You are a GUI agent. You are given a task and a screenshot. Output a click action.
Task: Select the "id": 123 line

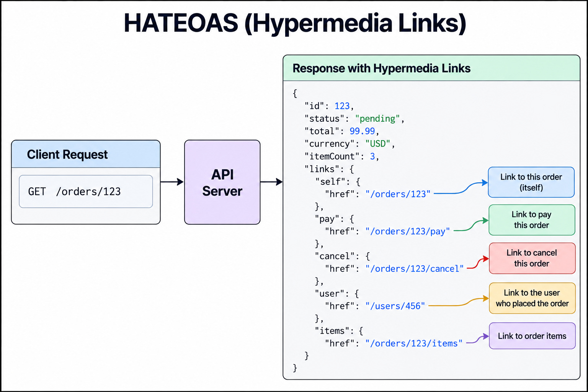click(329, 106)
